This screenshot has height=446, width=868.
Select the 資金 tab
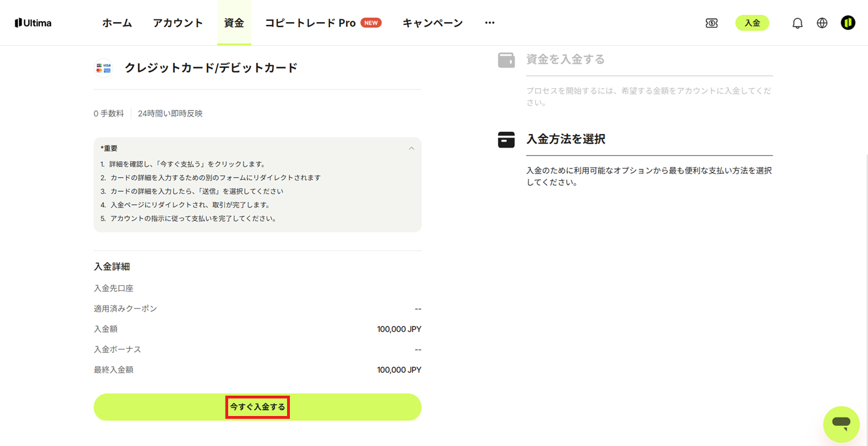[x=234, y=23]
